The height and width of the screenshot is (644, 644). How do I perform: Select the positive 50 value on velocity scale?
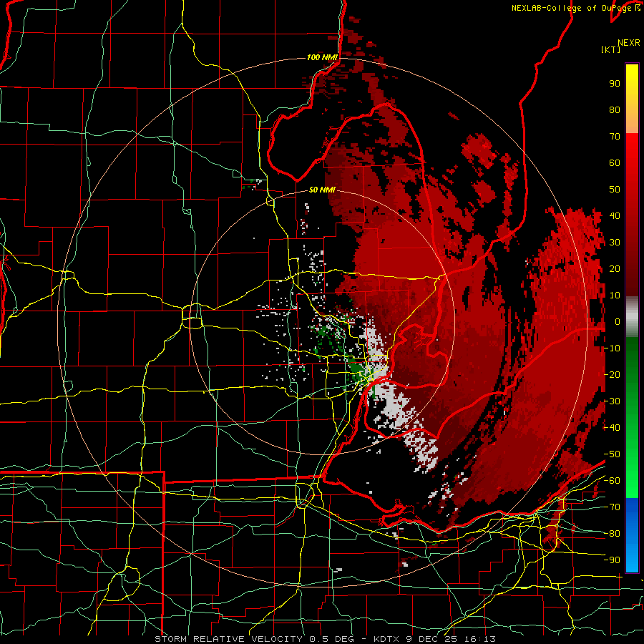(615, 190)
